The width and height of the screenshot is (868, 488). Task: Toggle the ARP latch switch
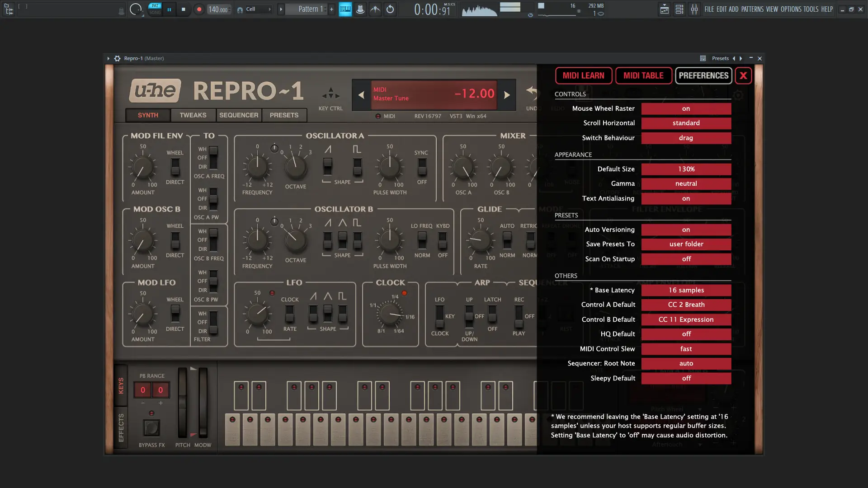pyautogui.click(x=492, y=314)
